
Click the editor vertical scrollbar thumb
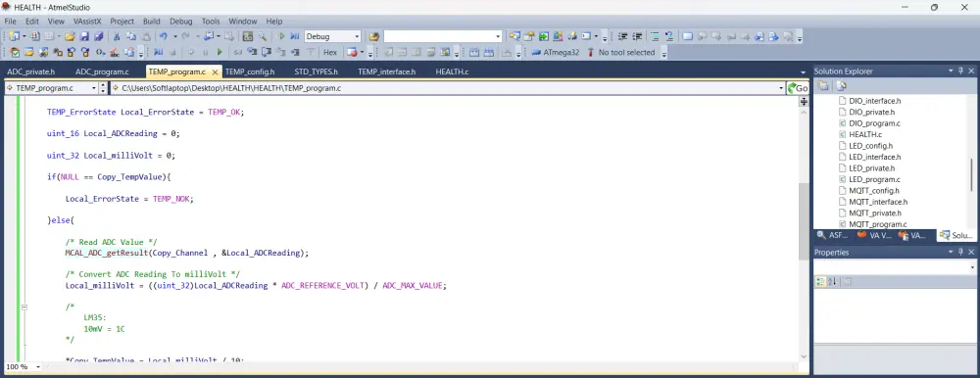tap(804, 221)
